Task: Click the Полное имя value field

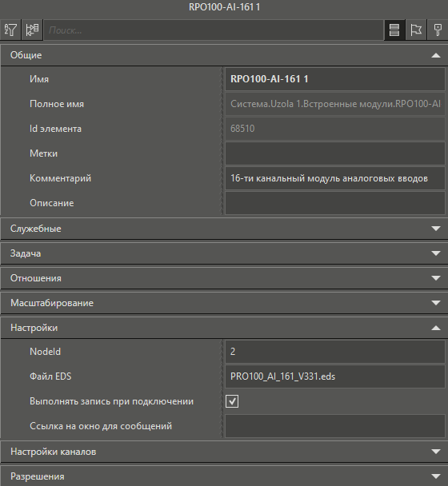Action: click(x=335, y=104)
